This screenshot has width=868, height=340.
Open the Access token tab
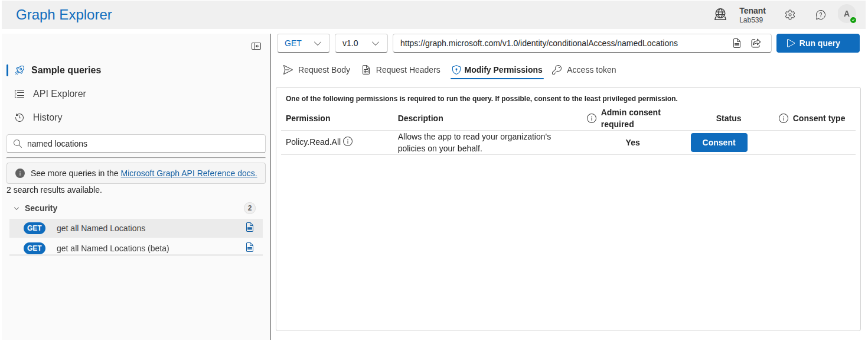click(x=584, y=70)
